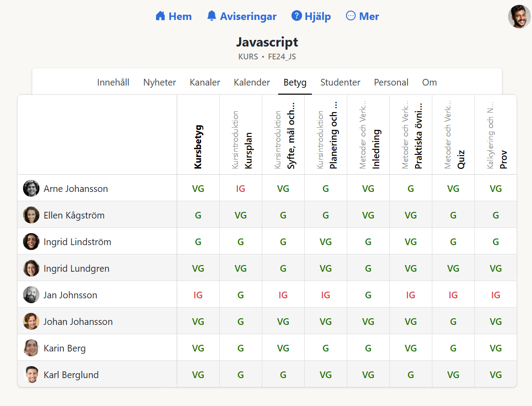This screenshot has height=406, width=532.
Task: Open Ingrid Lundgren's student name link
Action: [x=76, y=269]
